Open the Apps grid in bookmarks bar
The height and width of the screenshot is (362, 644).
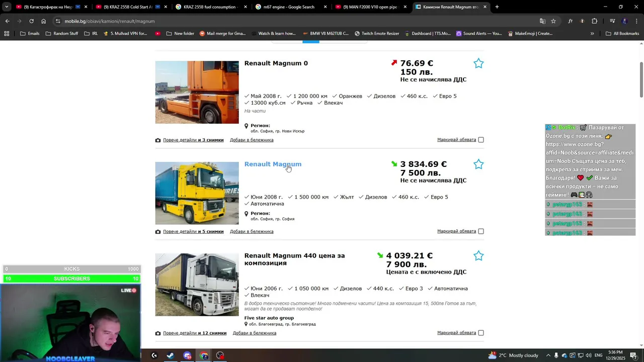pyautogui.click(x=7, y=34)
